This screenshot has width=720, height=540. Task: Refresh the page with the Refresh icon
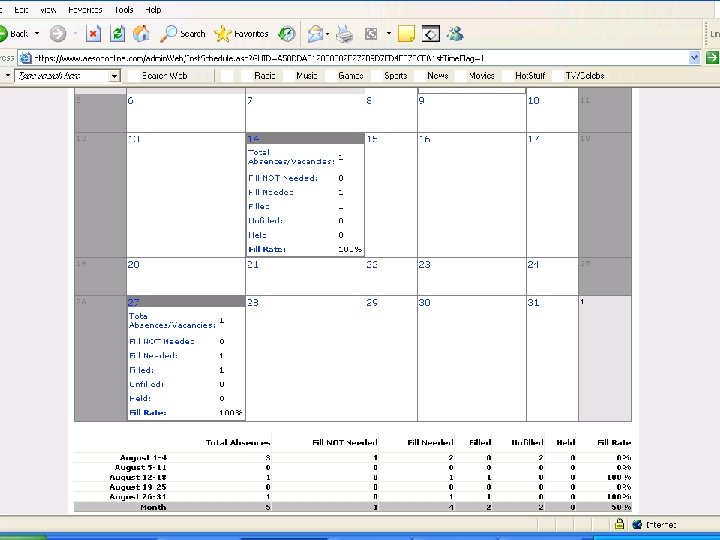point(117,33)
